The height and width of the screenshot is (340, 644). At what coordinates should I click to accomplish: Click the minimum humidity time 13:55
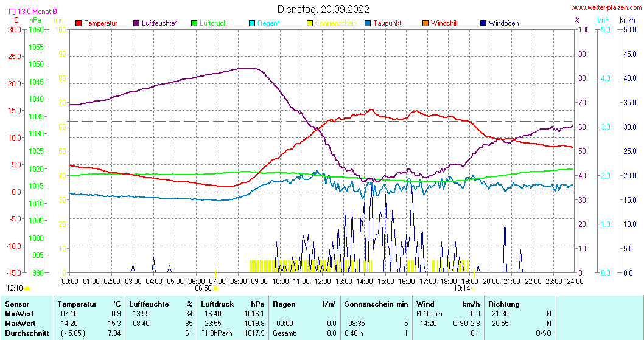coord(141,314)
